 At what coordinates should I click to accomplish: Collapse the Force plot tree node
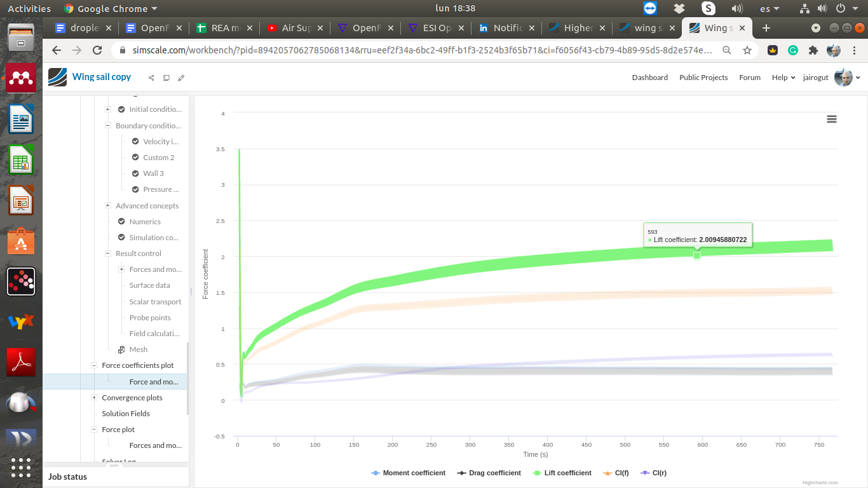tap(94, 430)
